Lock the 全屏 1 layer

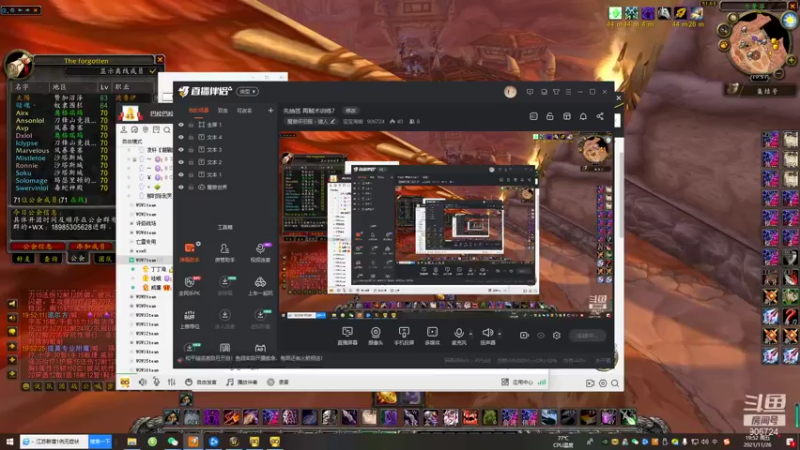click(x=191, y=124)
